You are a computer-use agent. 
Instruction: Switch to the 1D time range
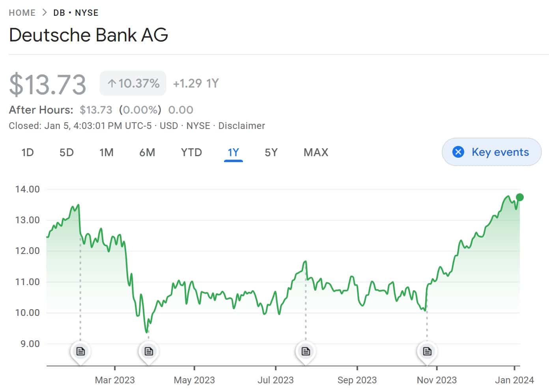pyautogui.click(x=27, y=152)
